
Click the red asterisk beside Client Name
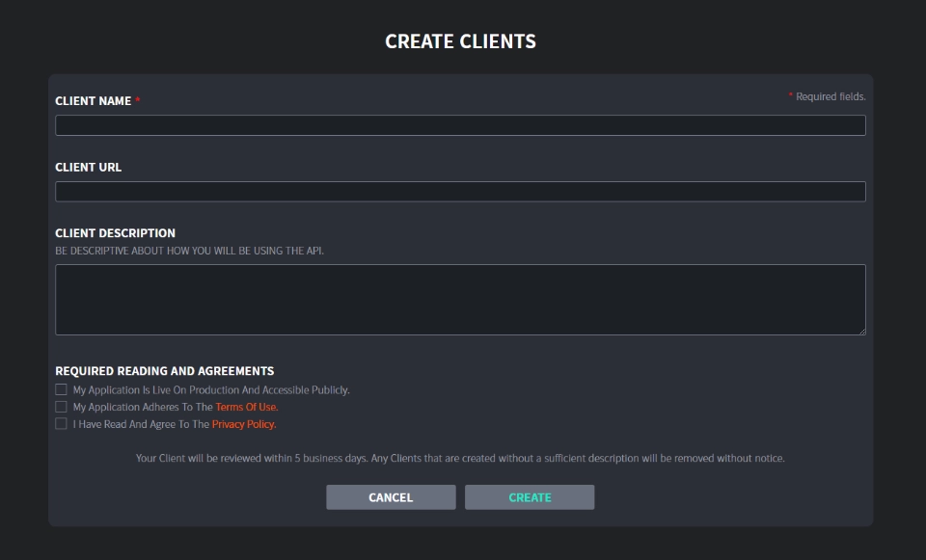coord(138,99)
